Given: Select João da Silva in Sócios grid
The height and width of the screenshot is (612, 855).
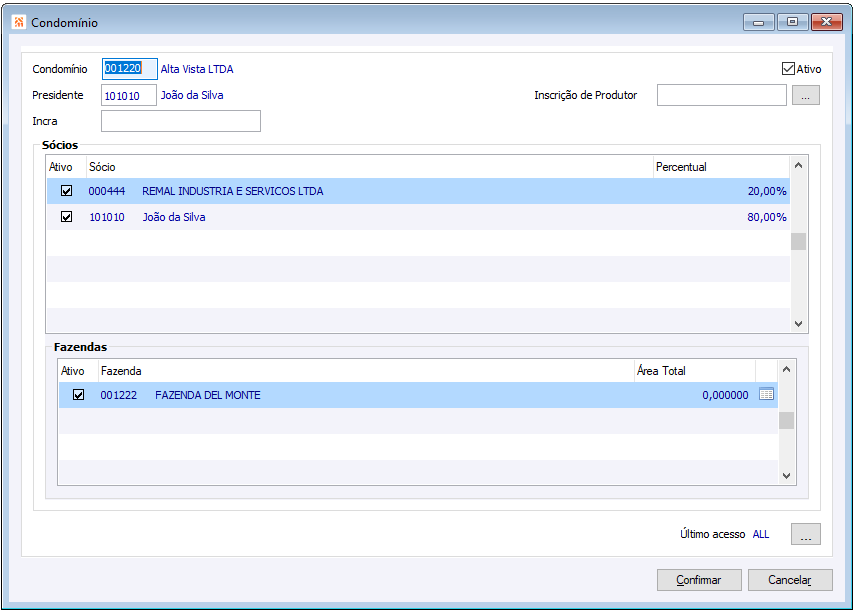Looking at the screenshot, I should [x=174, y=217].
